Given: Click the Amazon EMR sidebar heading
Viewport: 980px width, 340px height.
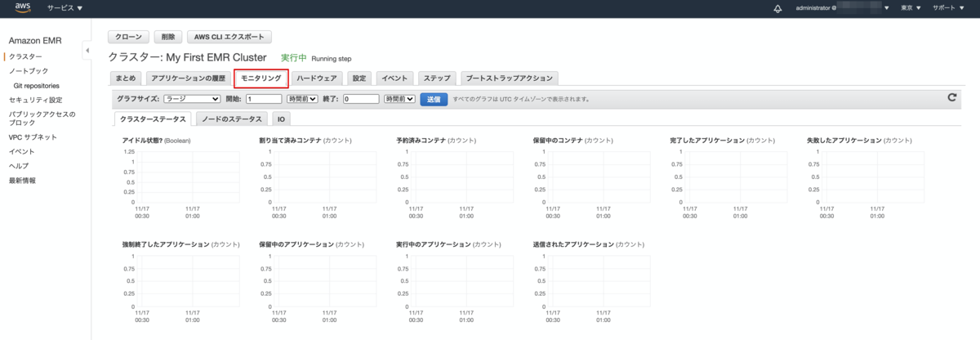Looking at the screenshot, I should (34, 41).
